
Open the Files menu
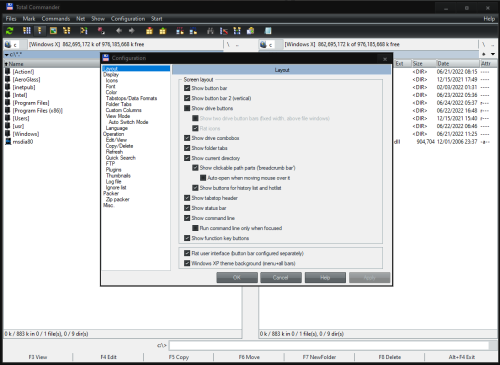click(x=11, y=19)
